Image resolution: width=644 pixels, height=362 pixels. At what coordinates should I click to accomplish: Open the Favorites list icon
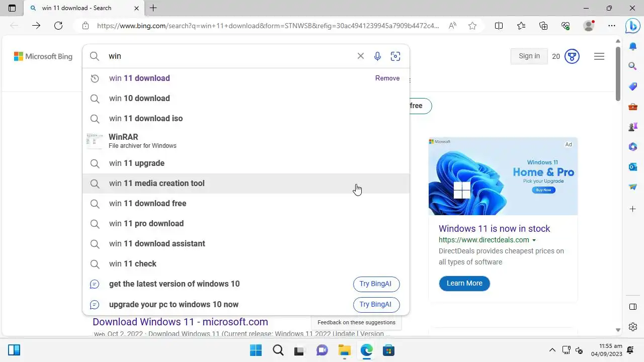(x=521, y=26)
